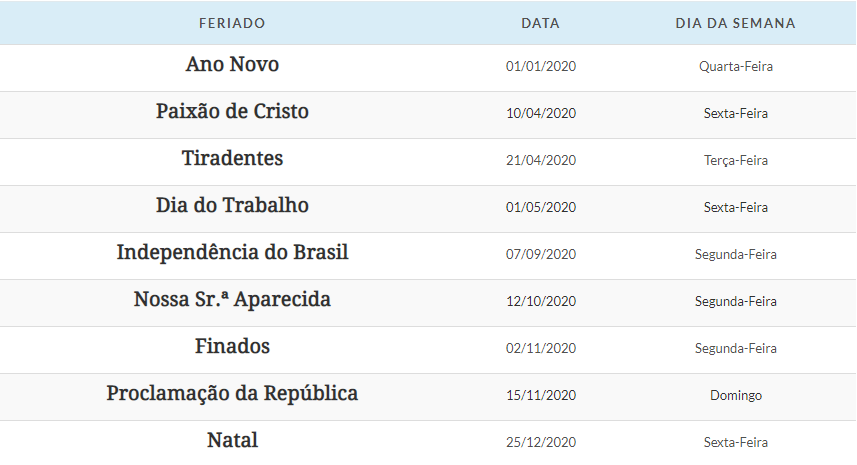Screen dimensions: 857x465
Task: Open the Paixão de Cristo holiday link
Action: (232, 111)
